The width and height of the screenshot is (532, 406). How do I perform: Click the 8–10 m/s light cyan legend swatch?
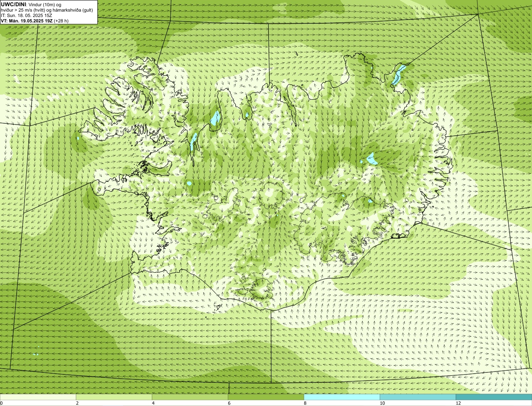point(342,397)
